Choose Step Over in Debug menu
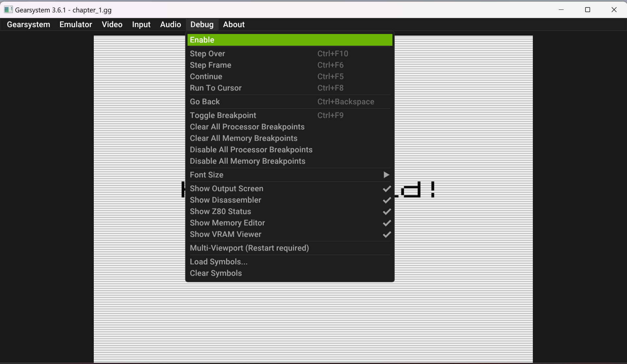Image resolution: width=627 pixels, height=364 pixels. (x=290, y=54)
